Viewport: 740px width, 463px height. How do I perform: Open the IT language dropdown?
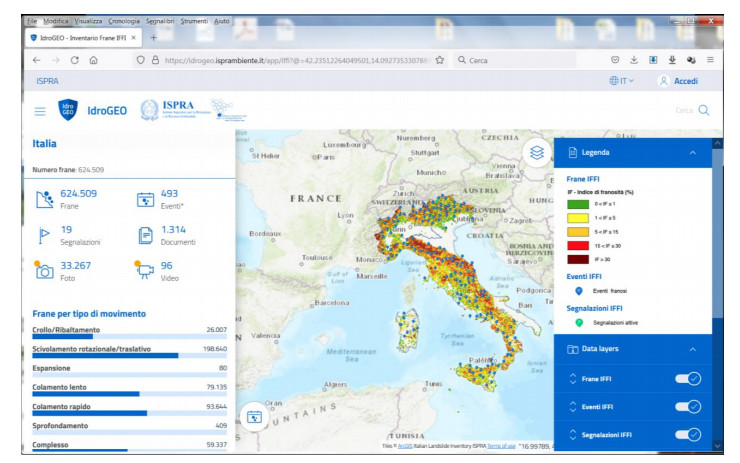[x=622, y=81]
